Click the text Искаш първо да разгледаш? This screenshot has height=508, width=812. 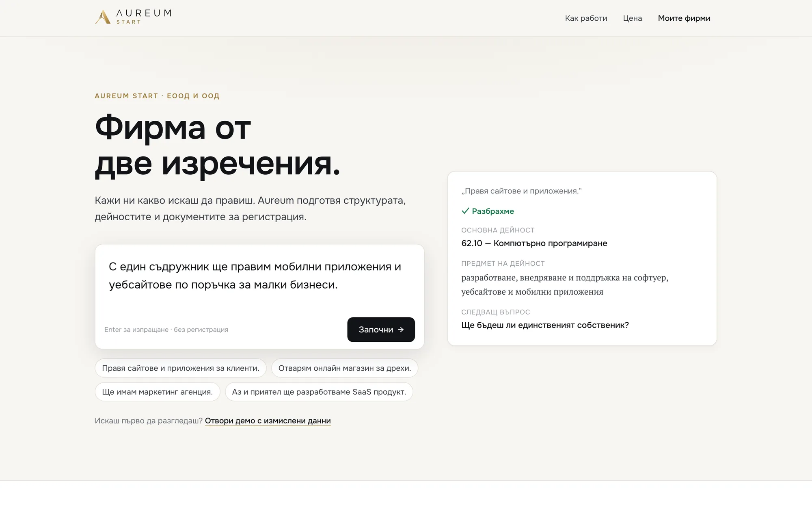click(149, 421)
